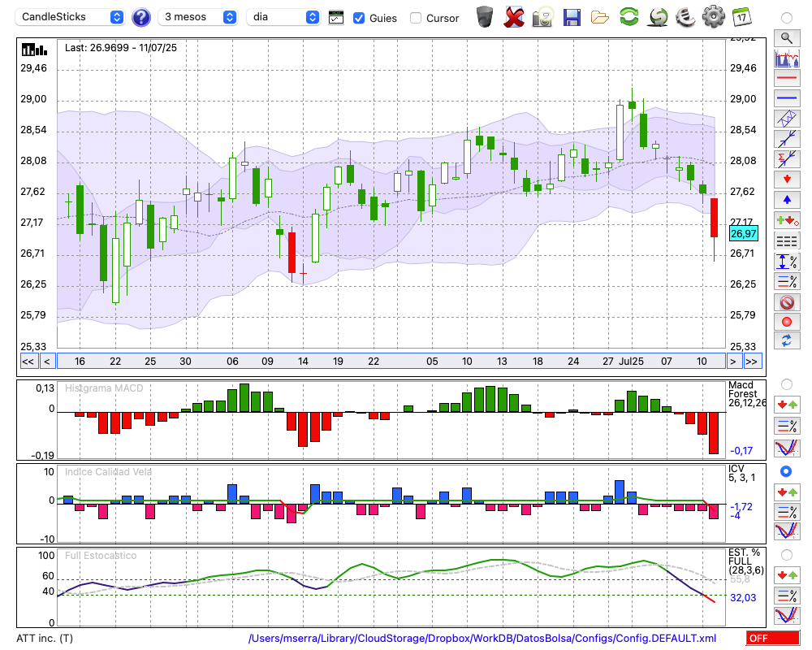Click the red down arrow marker tool
812x650 pixels.
click(787, 180)
